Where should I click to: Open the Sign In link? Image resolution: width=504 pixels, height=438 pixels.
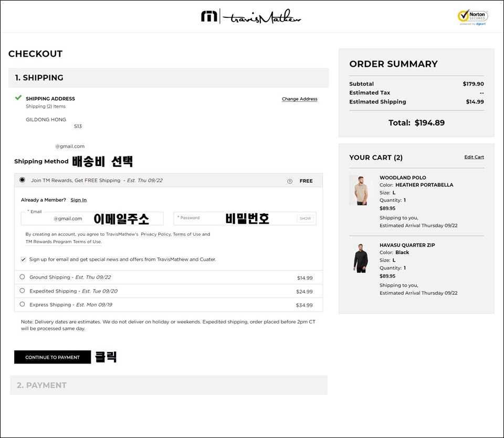[78, 200]
